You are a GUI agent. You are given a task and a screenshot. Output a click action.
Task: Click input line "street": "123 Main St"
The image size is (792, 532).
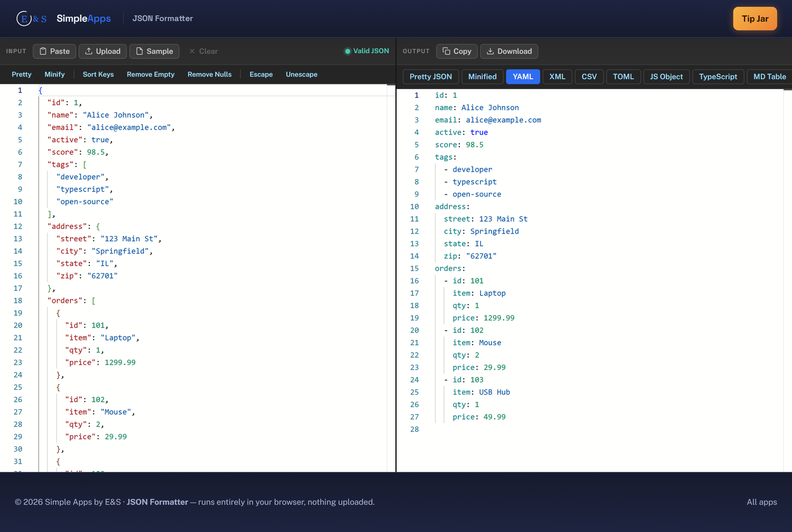109,239
